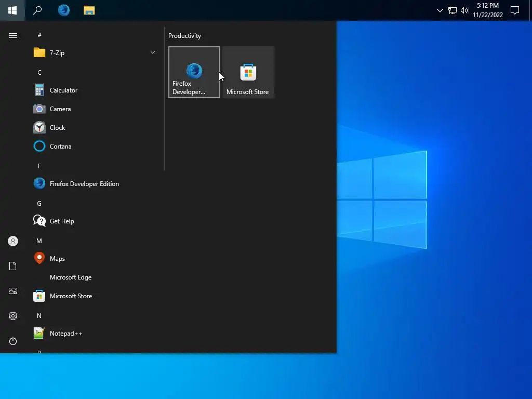Click the letter C section header
This screenshot has width=532, height=399.
click(39, 72)
